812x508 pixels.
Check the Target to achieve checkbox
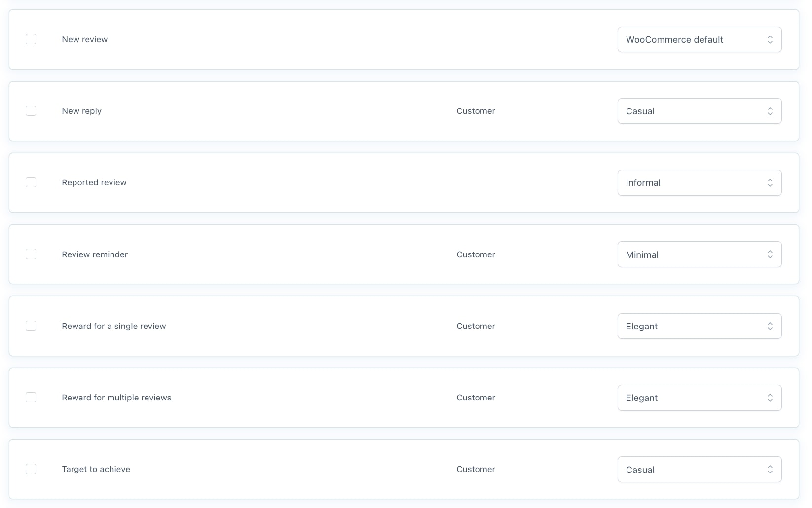[31, 469]
